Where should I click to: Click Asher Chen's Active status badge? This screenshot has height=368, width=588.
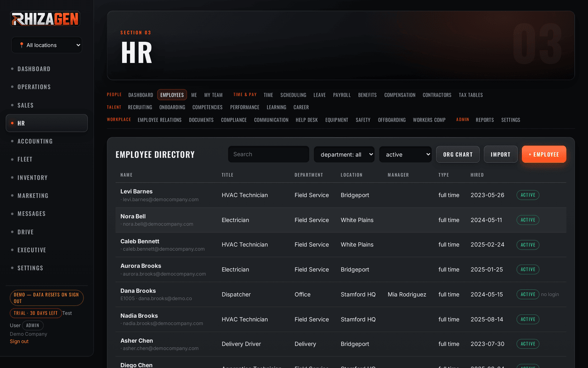click(x=528, y=344)
